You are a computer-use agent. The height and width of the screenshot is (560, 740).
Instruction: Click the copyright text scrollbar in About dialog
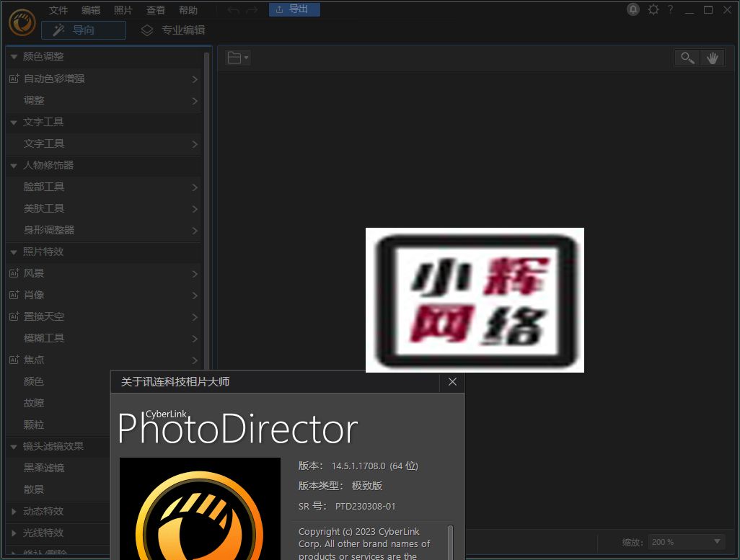coord(450,541)
